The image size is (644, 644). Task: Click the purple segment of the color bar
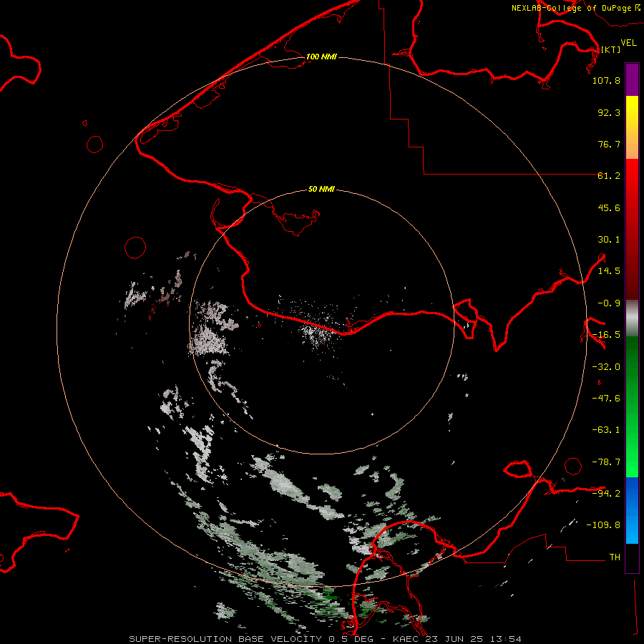coord(632,80)
